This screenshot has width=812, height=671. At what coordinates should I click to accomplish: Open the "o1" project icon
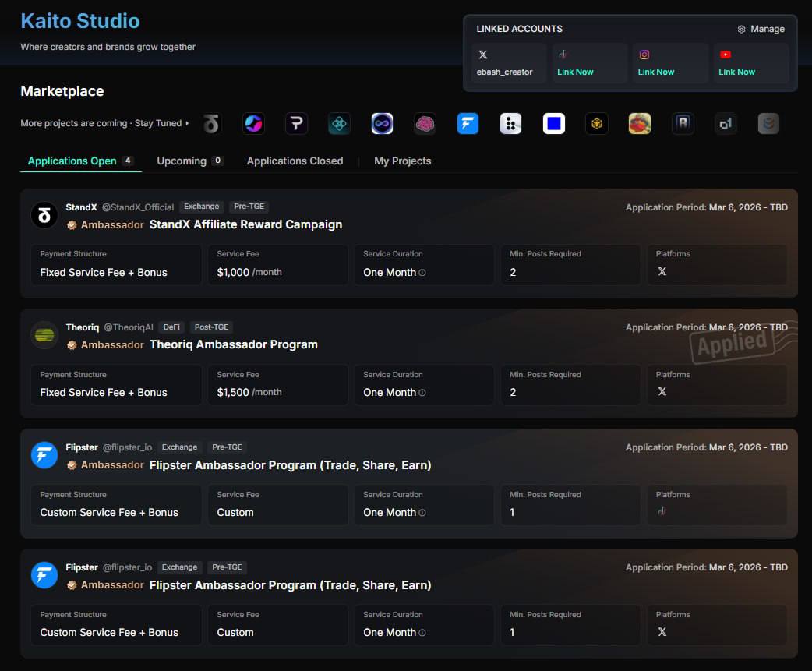click(726, 124)
